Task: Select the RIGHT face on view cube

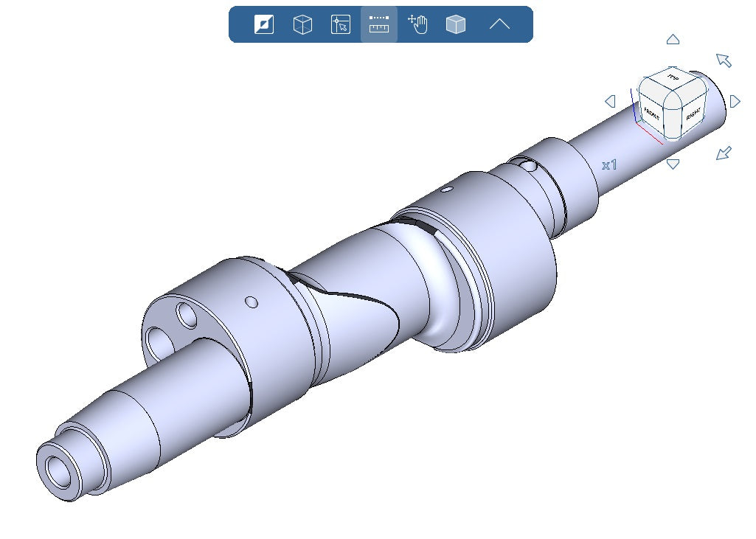Action: [x=693, y=116]
